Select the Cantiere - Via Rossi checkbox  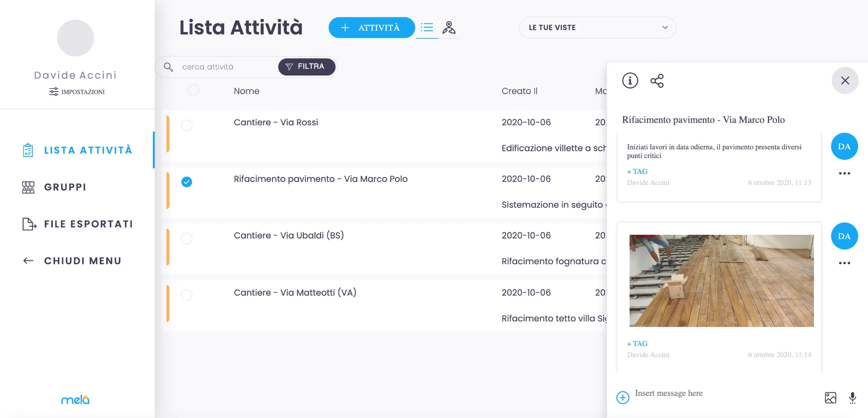pyautogui.click(x=187, y=125)
